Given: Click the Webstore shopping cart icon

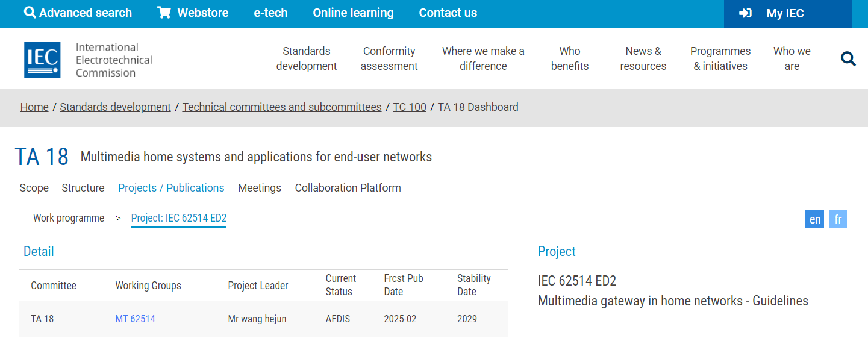Looking at the screenshot, I should click(x=164, y=13).
